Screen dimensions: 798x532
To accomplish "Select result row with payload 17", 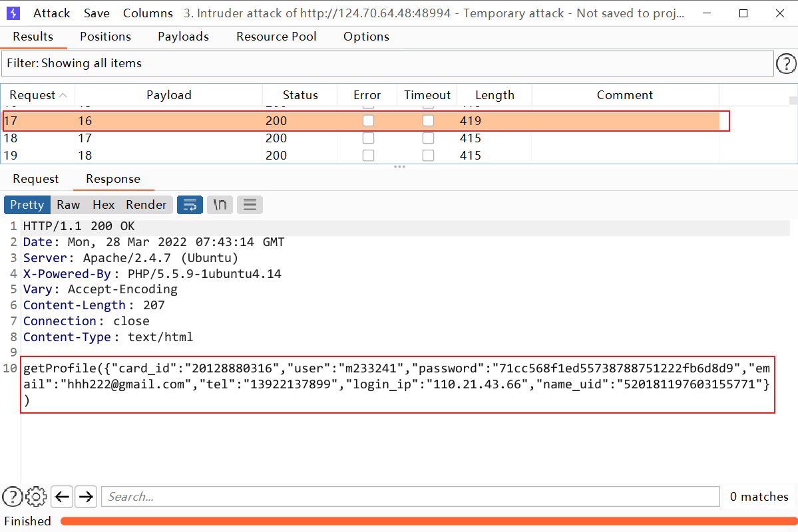I will pyautogui.click(x=360, y=138).
